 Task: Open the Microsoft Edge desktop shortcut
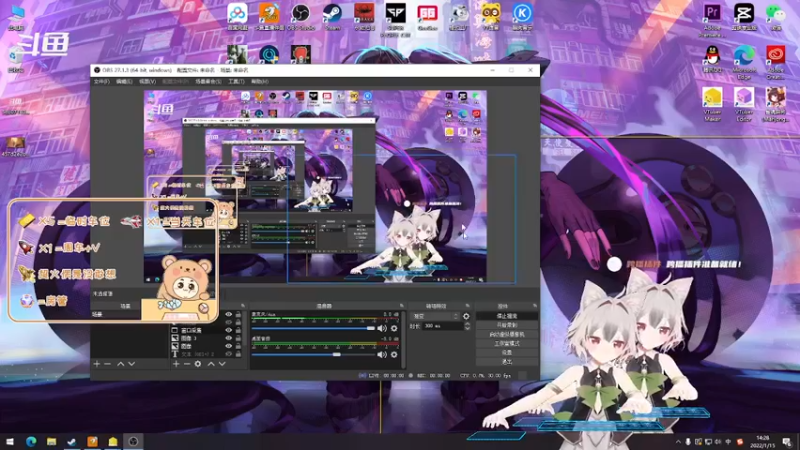pos(744,62)
